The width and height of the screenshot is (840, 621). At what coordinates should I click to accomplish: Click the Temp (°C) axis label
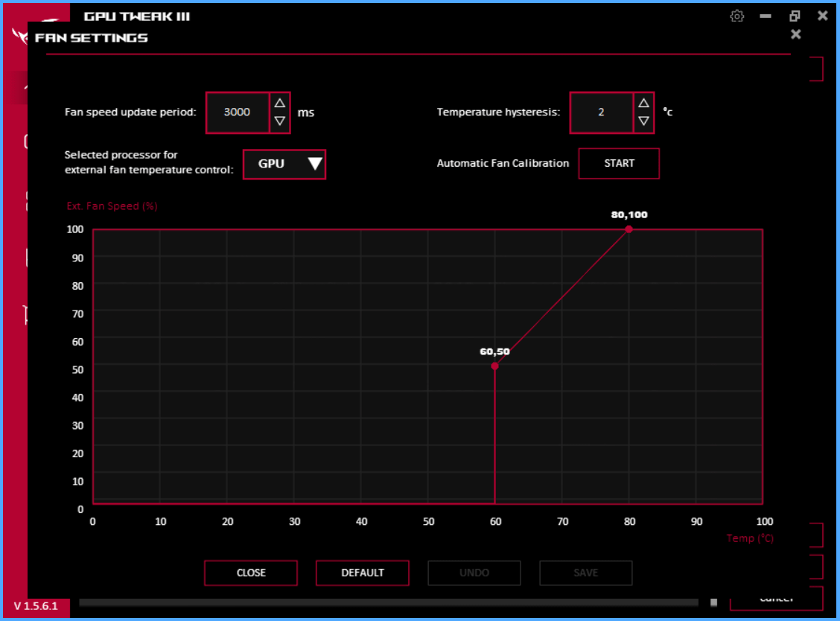pyautogui.click(x=750, y=538)
